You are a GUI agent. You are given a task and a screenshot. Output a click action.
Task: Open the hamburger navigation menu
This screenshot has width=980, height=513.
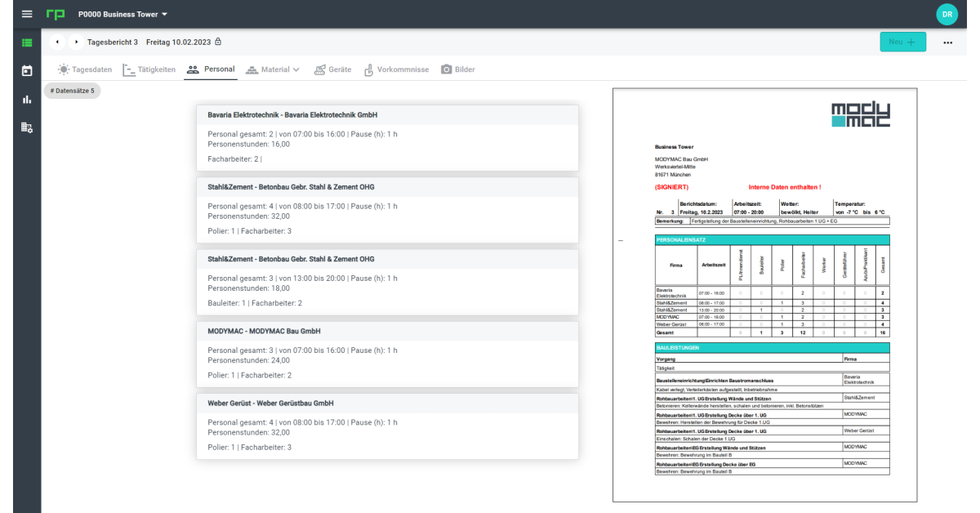[27, 15]
